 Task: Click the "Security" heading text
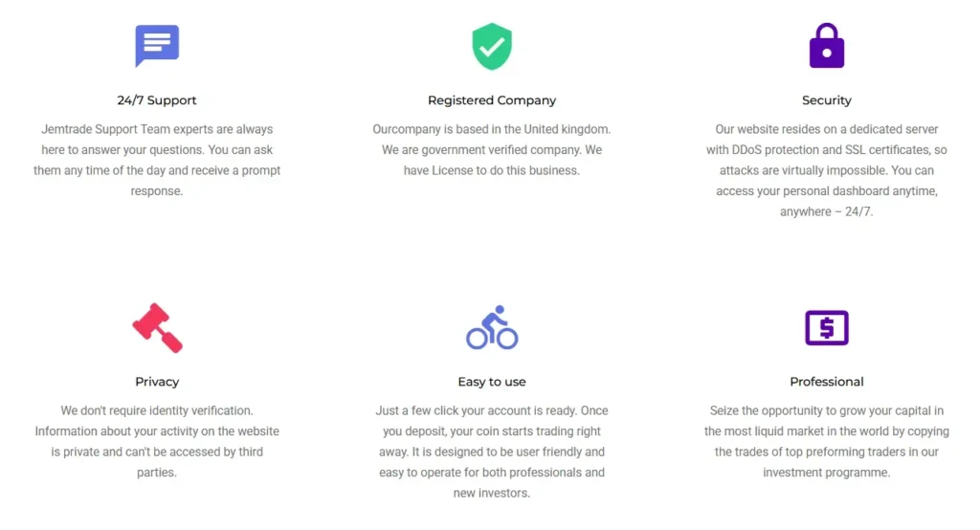pos(827,100)
